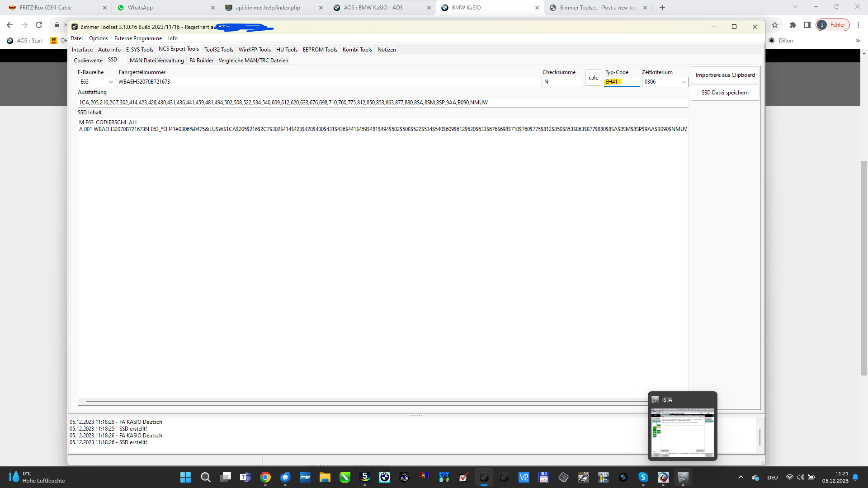Image resolution: width=868 pixels, height=488 pixels.
Task: Launch the KFP taskbar application
Action: 444,477
